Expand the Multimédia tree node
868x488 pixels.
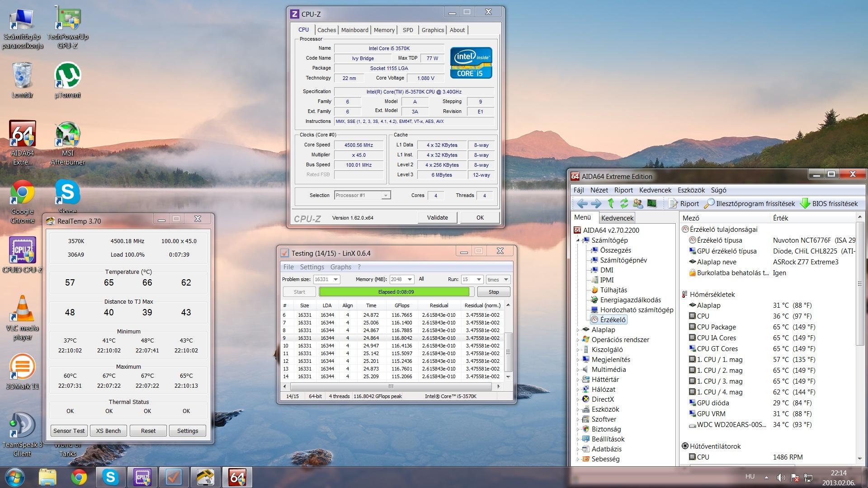pos(578,370)
